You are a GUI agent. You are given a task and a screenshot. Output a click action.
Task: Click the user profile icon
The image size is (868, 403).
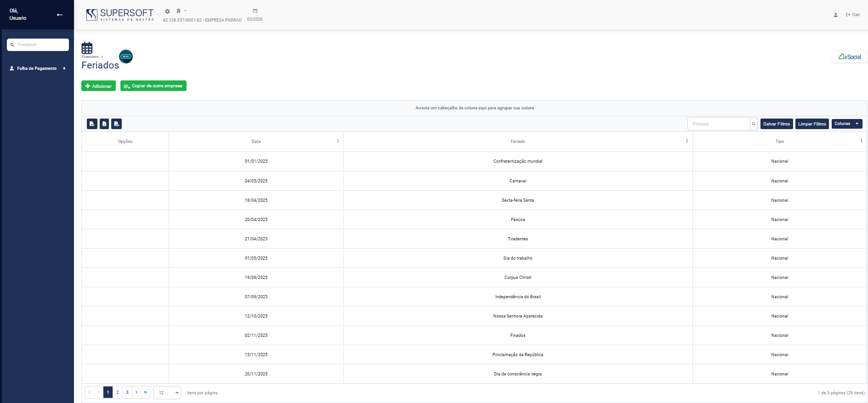(x=835, y=15)
